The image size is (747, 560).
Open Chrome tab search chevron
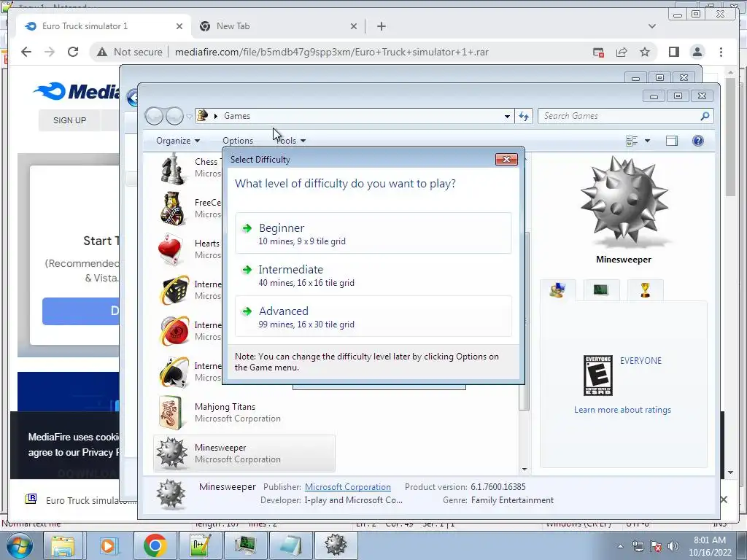click(x=652, y=26)
